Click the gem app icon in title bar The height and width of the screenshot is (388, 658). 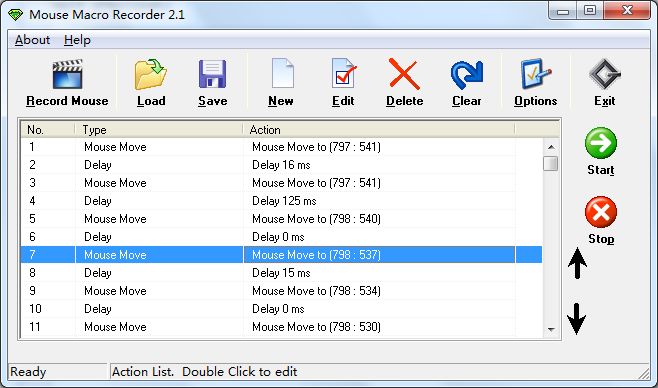point(16,15)
